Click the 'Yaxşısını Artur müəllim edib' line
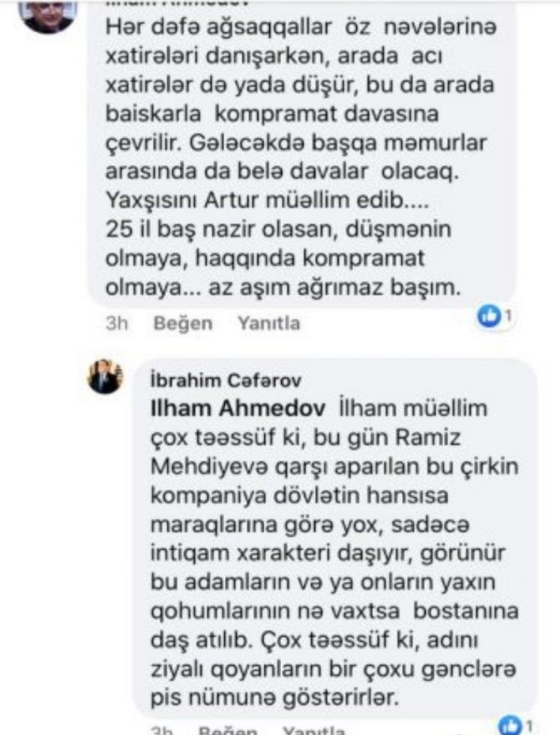 [267, 201]
